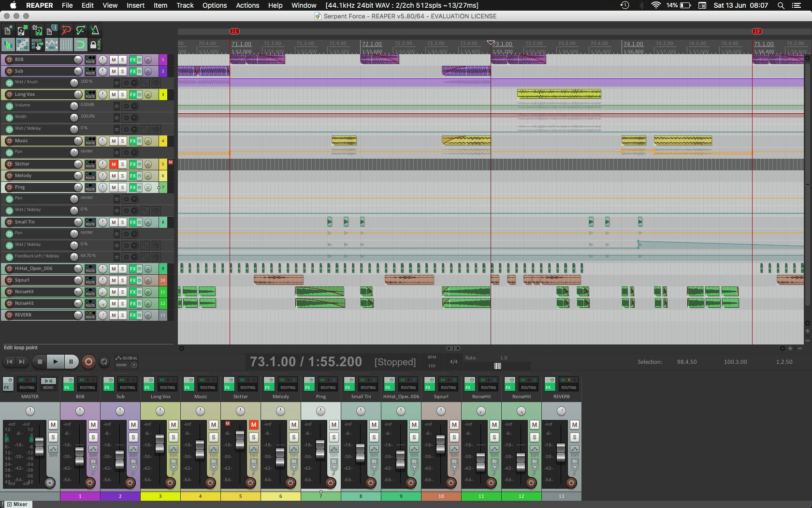Image resolution: width=812 pixels, height=508 pixels.
Task: Go to start of project button
Action: pyautogui.click(x=10, y=361)
